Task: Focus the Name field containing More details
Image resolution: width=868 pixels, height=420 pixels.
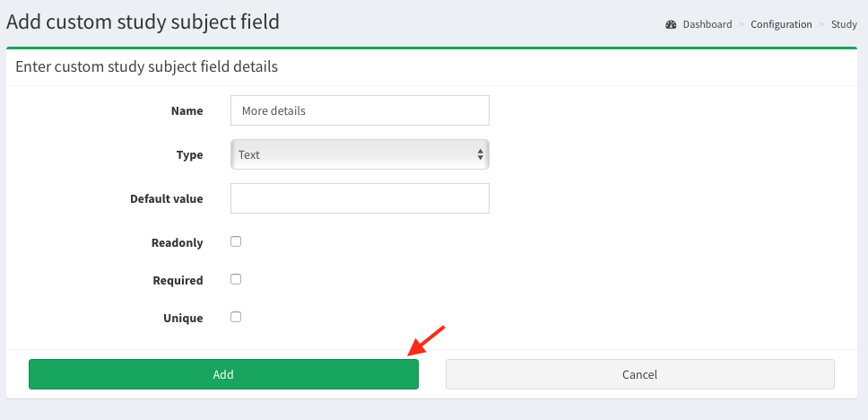Action: 359,111
